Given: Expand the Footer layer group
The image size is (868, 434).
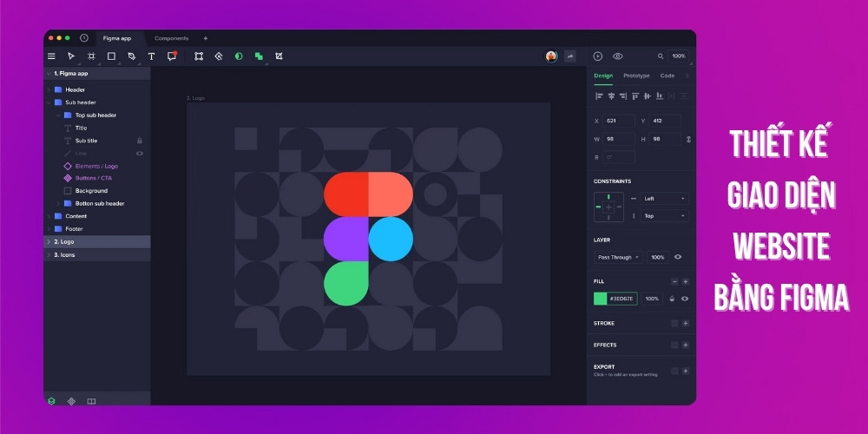Looking at the screenshot, I should point(49,229).
